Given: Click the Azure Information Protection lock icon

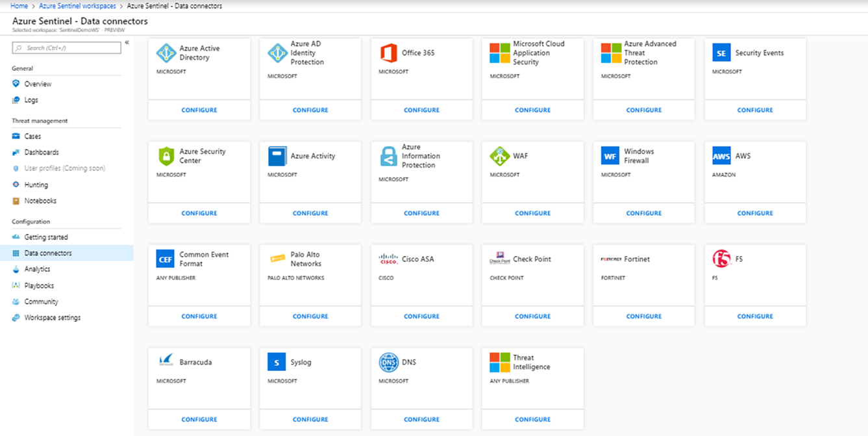Looking at the screenshot, I should [389, 156].
